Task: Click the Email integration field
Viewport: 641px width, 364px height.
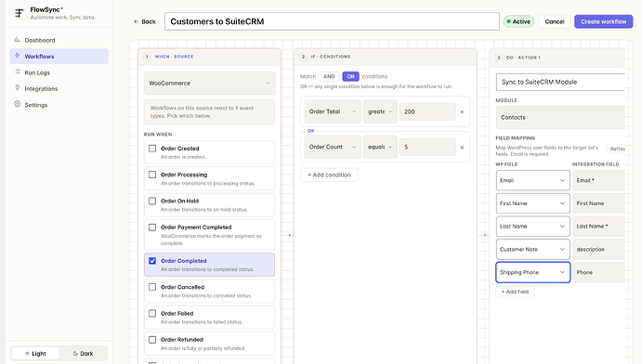Action: (x=599, y=180)
